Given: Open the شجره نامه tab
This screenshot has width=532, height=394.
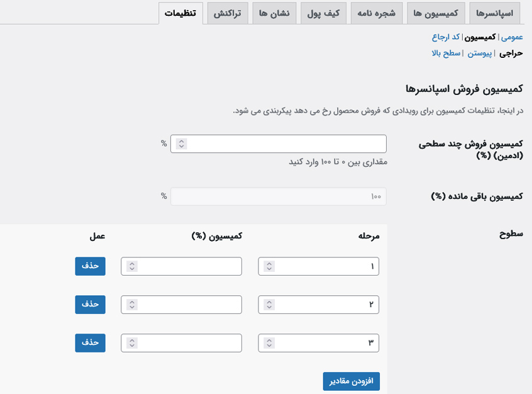Looking at the screenshot, I should click(x=377, y=13).
